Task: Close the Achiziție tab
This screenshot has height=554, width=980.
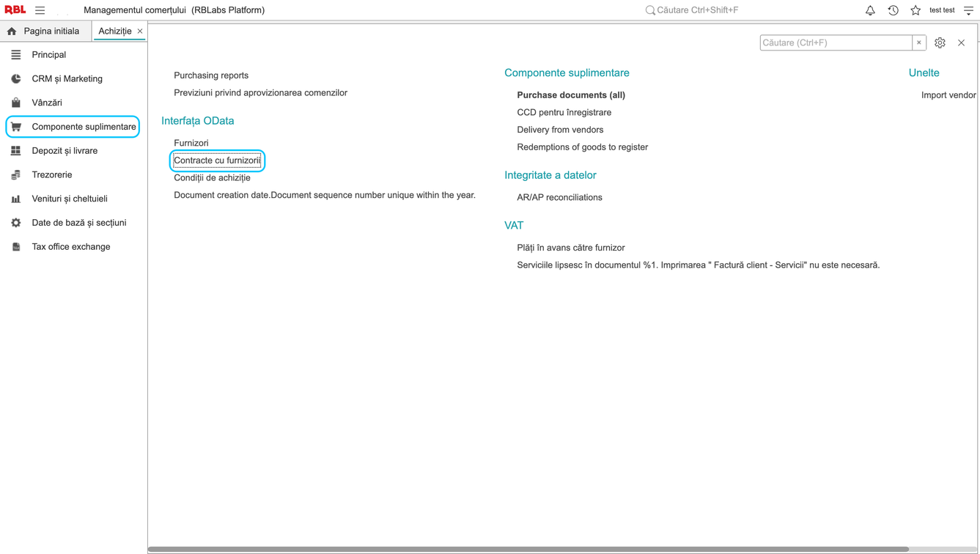Action: [140, 32]
